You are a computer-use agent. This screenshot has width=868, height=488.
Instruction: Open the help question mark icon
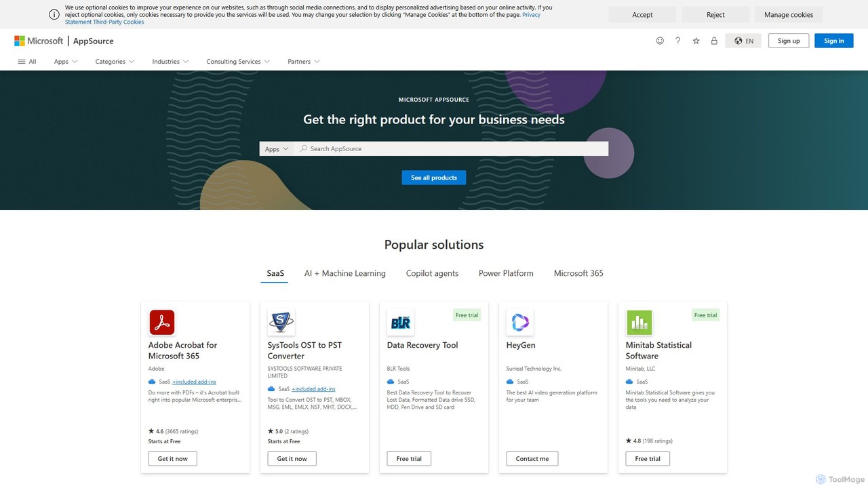click(677, 41)
